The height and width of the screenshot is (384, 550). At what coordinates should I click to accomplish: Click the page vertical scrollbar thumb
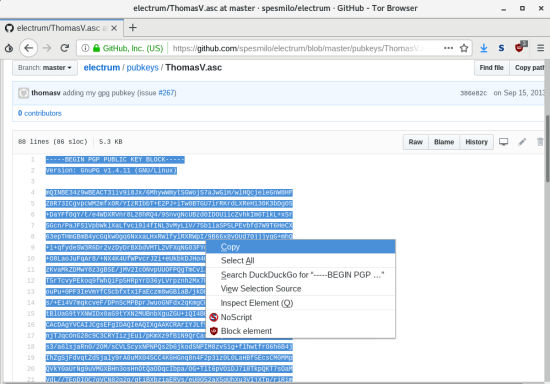pyautogui.click(x=547, y=149)
